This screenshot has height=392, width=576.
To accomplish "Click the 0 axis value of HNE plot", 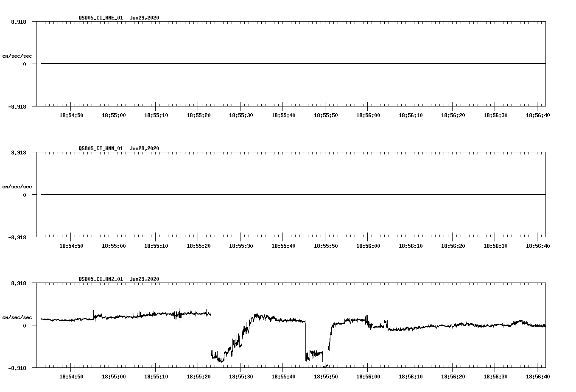I will tap(25, 64).
